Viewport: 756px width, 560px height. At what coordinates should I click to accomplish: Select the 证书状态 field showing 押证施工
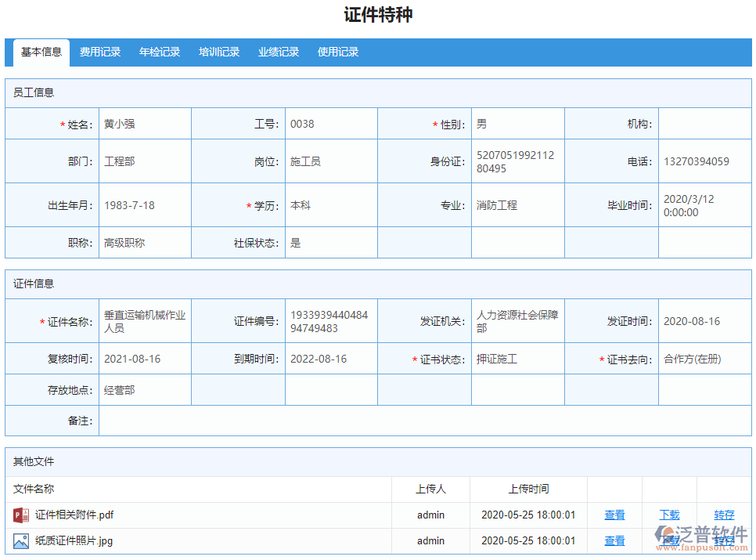coord(517,359)
